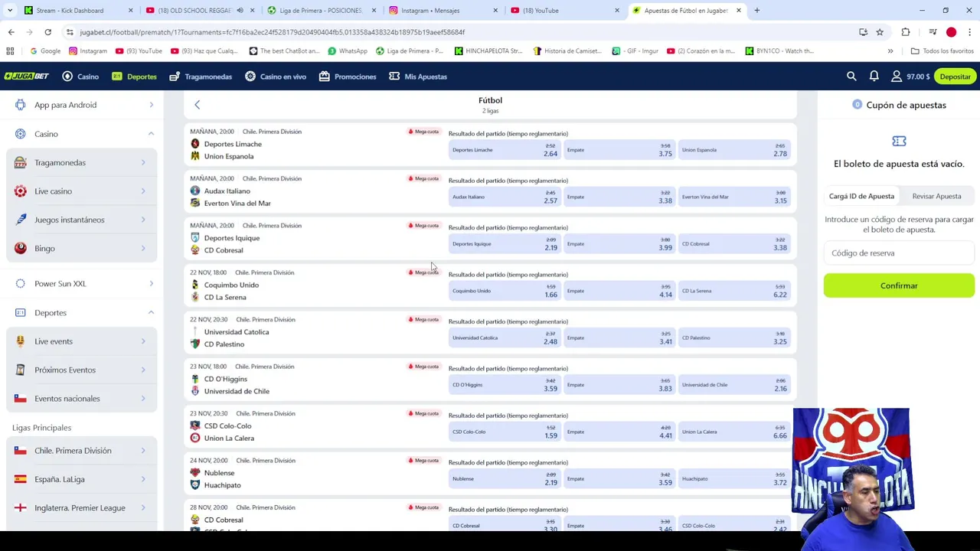Go back using the arrow beside Fútbol
Viewport: 980px width, 551px height.
click(x=197, y=105)
